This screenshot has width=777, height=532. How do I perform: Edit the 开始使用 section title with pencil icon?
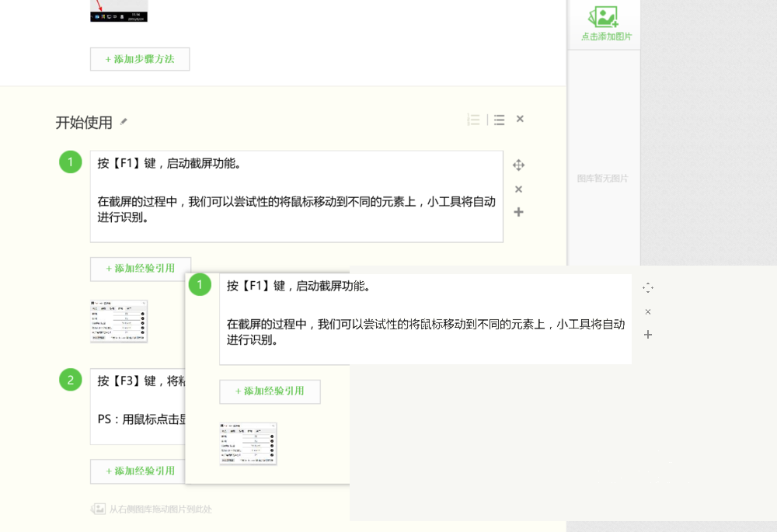click(x=124, y=121)
